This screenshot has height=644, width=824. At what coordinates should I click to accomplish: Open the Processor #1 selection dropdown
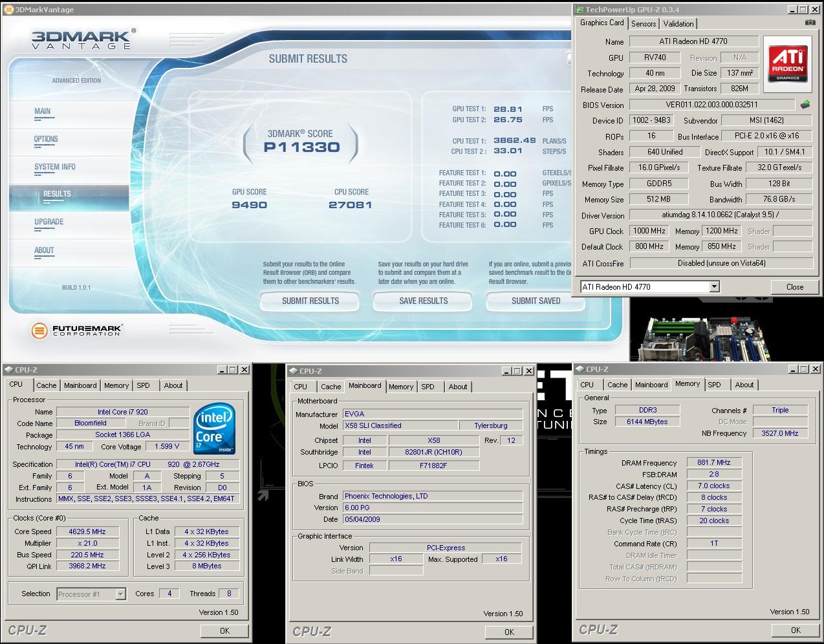pos(121,594)
